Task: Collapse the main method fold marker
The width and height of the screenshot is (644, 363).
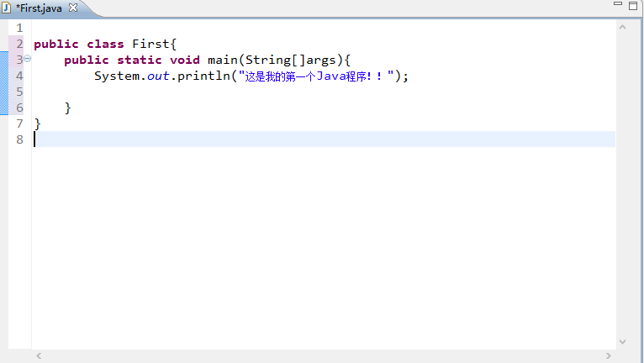Action: pyautogui.click(x=27, y=59)
